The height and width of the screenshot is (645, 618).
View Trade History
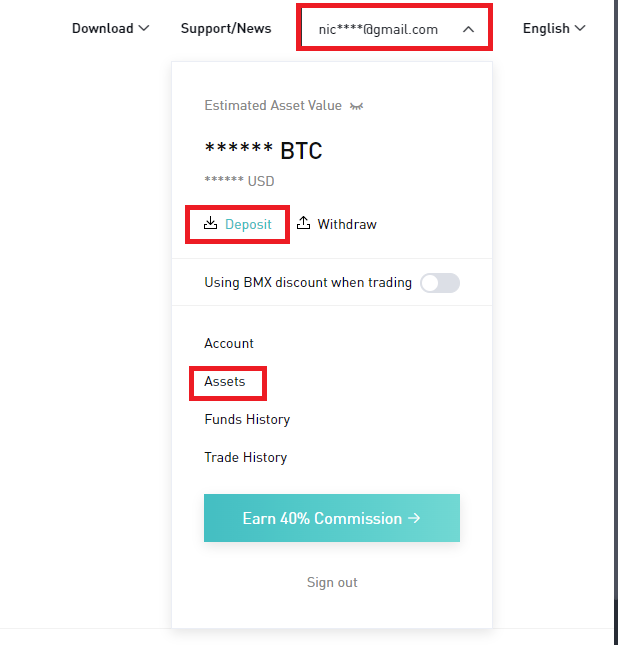pos(245,457)
